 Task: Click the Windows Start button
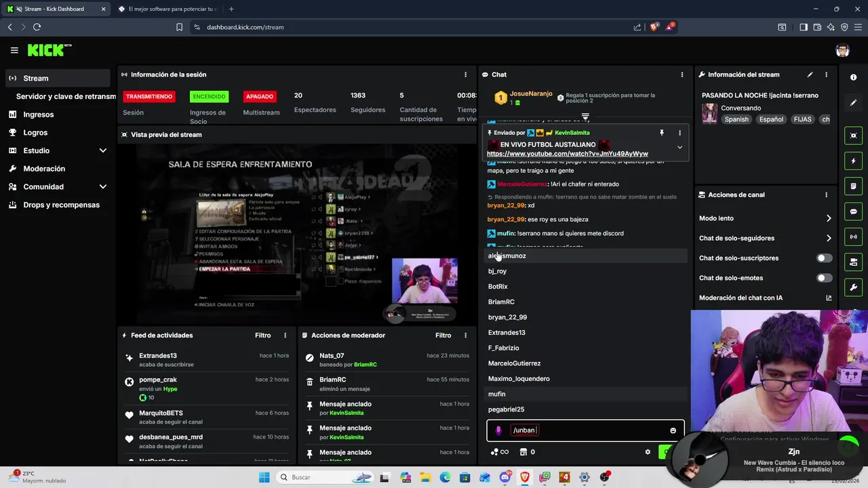pos(264,477)
